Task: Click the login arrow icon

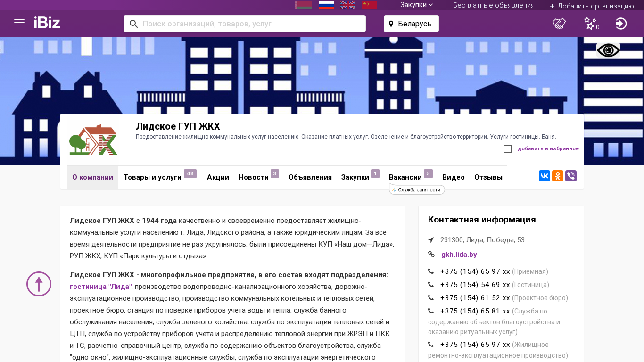Action: pos(621,24)
